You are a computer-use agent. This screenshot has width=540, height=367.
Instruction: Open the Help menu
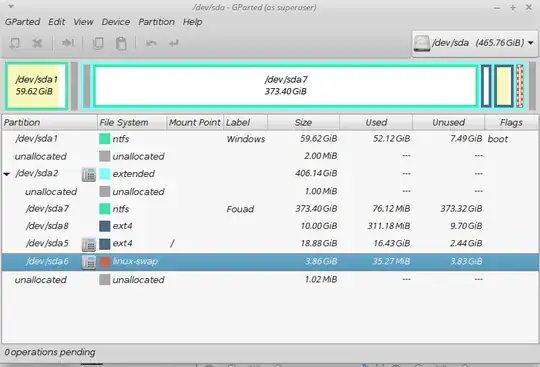pos(192,22)
